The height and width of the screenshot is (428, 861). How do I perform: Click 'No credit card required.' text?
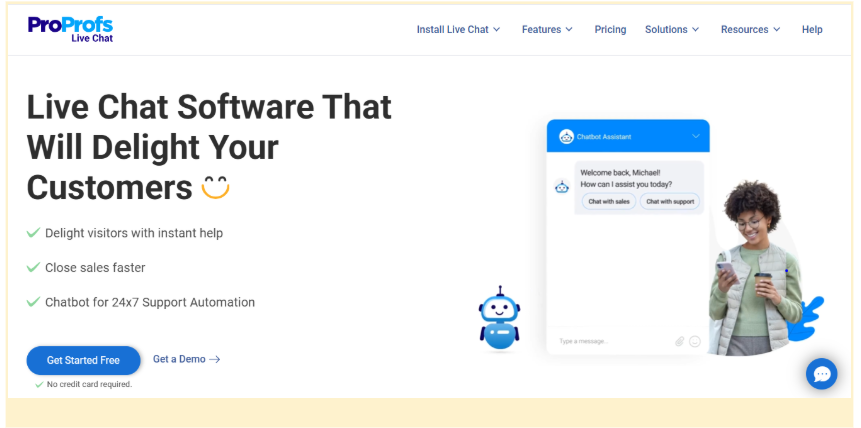click(90, 385)
